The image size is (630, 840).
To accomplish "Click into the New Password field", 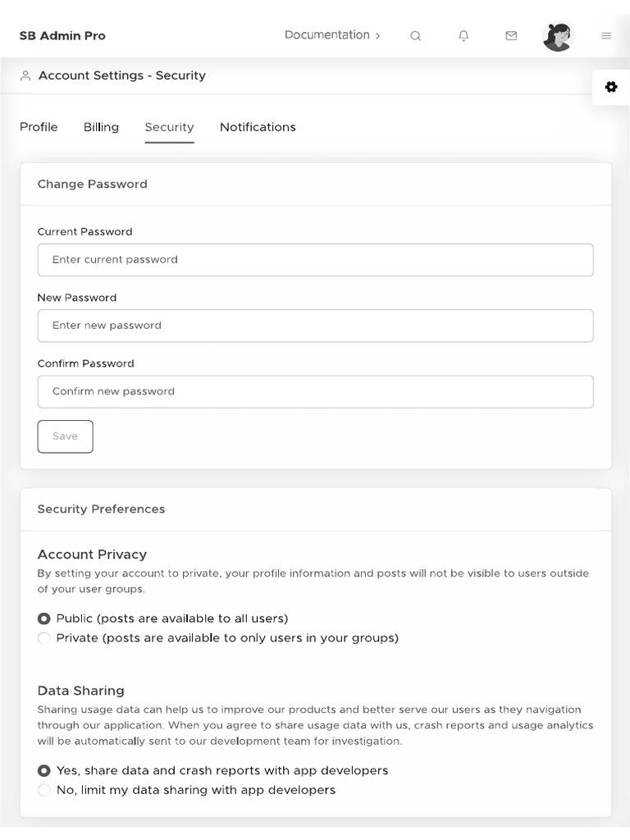I will point(315,326).
